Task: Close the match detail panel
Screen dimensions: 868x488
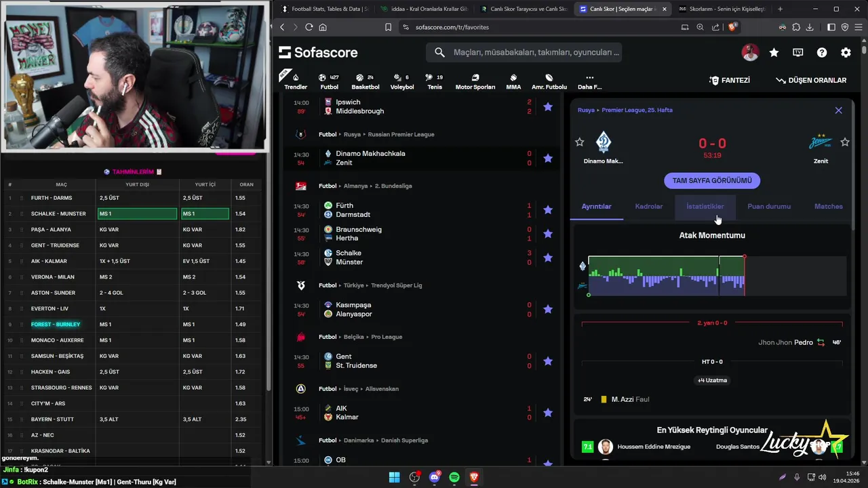Action: pos(839,110)
